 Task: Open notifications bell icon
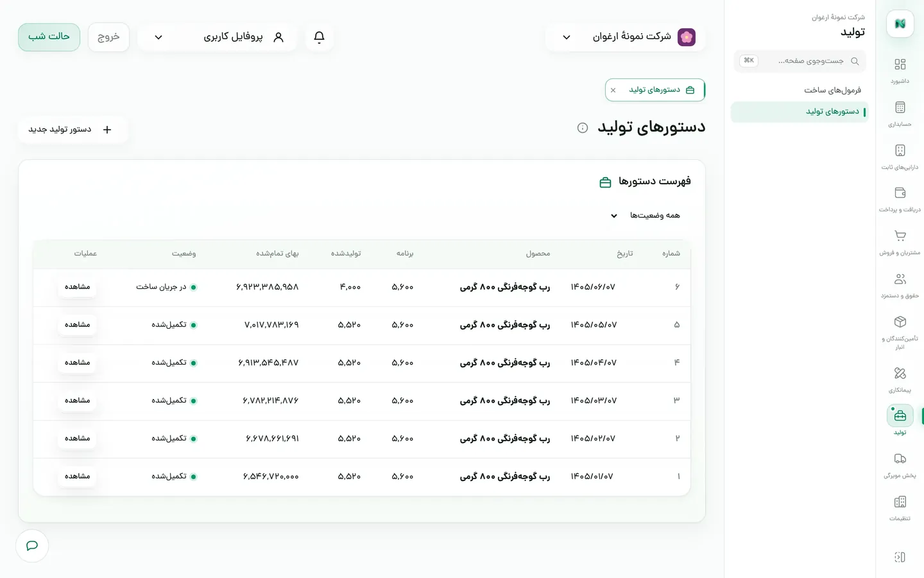pyautogui.click(x=319, y=37)
